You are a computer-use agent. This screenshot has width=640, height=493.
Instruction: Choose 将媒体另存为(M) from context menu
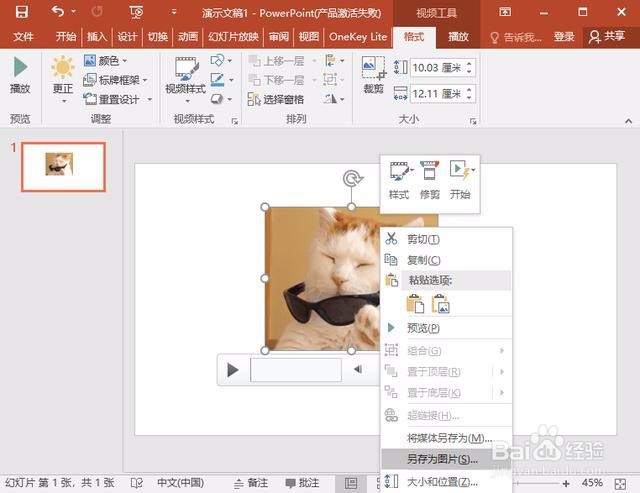click(446, 438)
